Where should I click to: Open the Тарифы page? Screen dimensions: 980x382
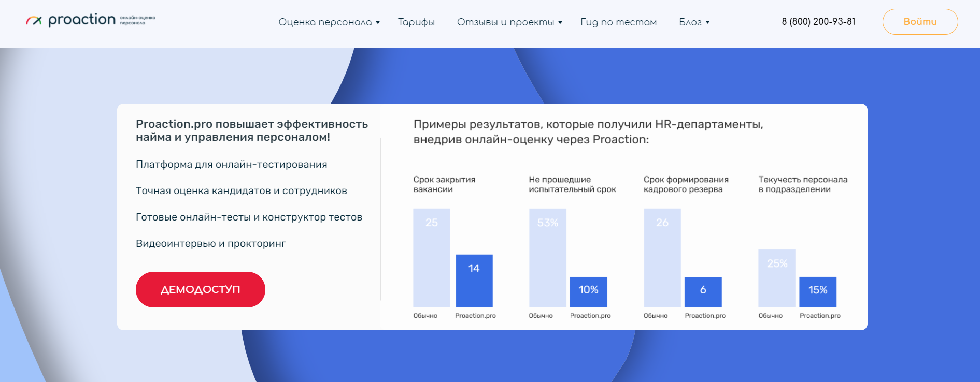[416, 22]
